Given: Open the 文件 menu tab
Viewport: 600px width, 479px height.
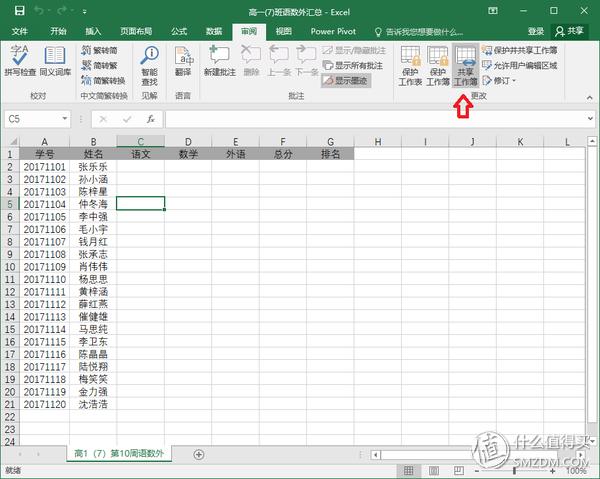Looking at the screenshot, I should point(19,31).
